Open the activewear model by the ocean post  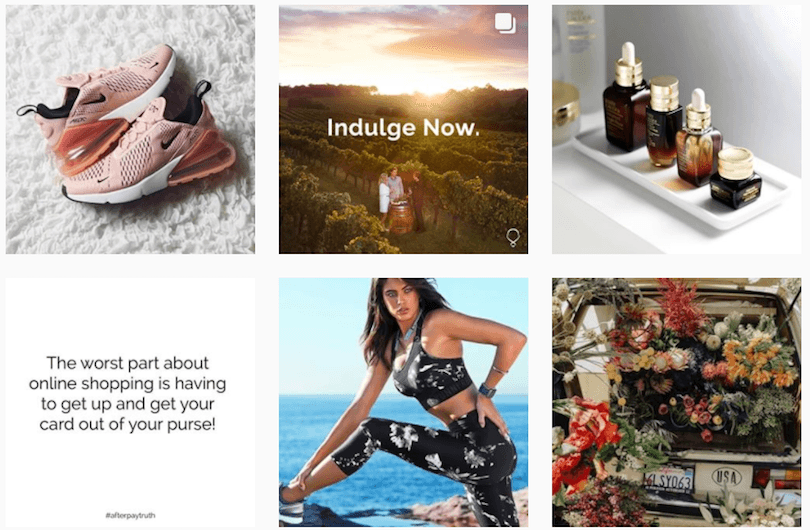tap(403, 402)
